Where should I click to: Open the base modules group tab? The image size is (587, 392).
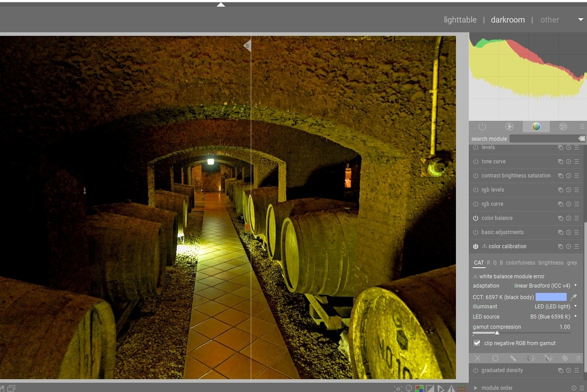(x=509, y=127)
